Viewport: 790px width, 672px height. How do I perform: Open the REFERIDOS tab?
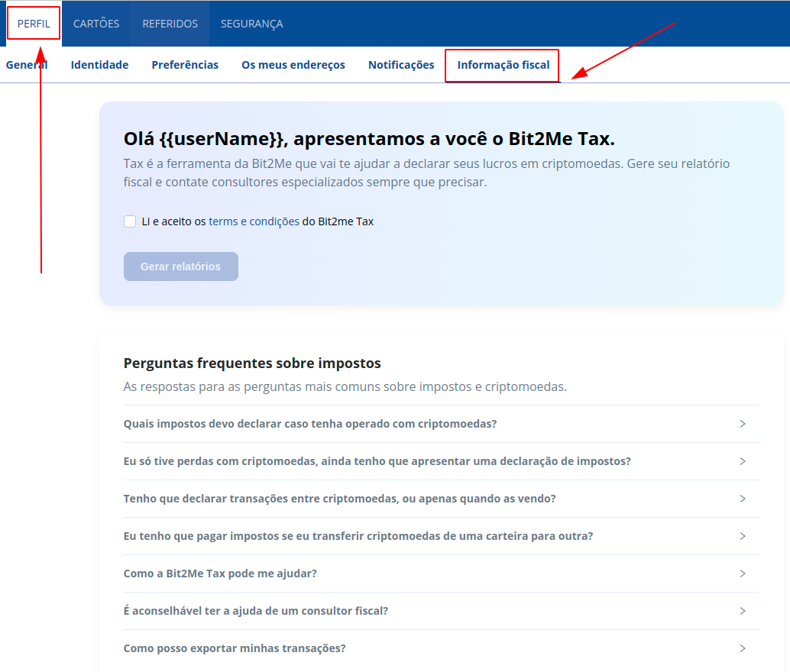click(170, 24)
